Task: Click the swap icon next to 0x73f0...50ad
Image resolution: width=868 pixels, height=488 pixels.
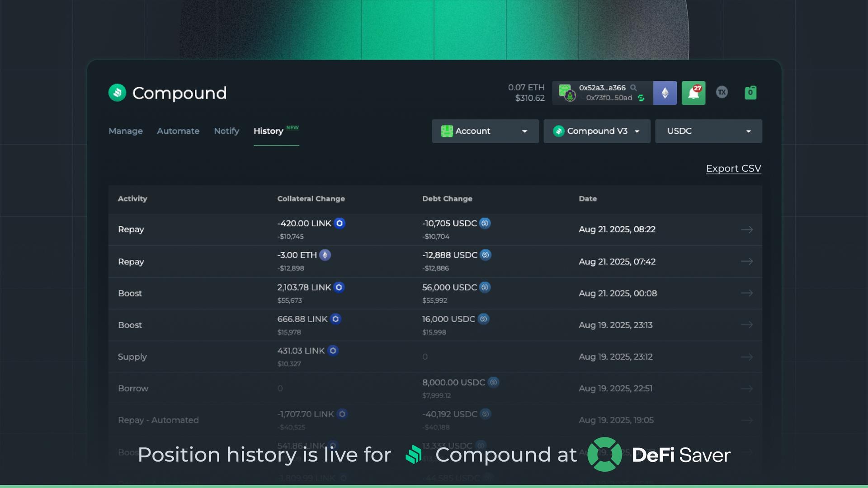Action: (641, 98)
